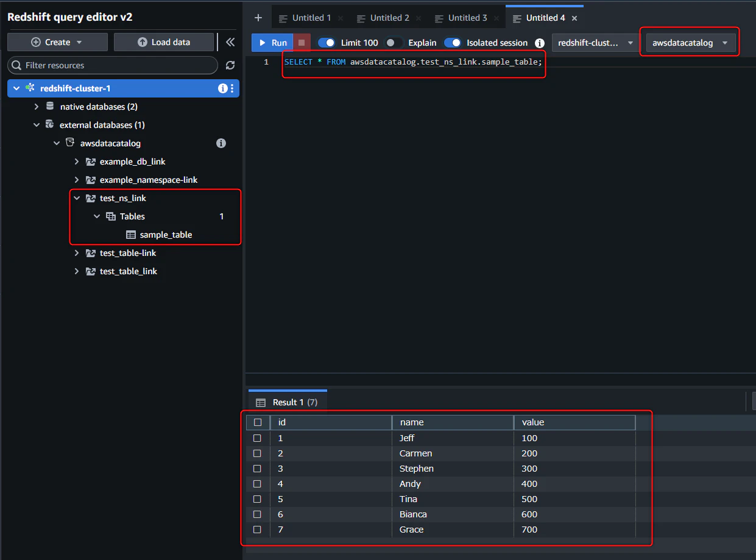The width and height of the screenshot is (756, 560).
Task: Refresh the resource list
Action: point(230,65)
